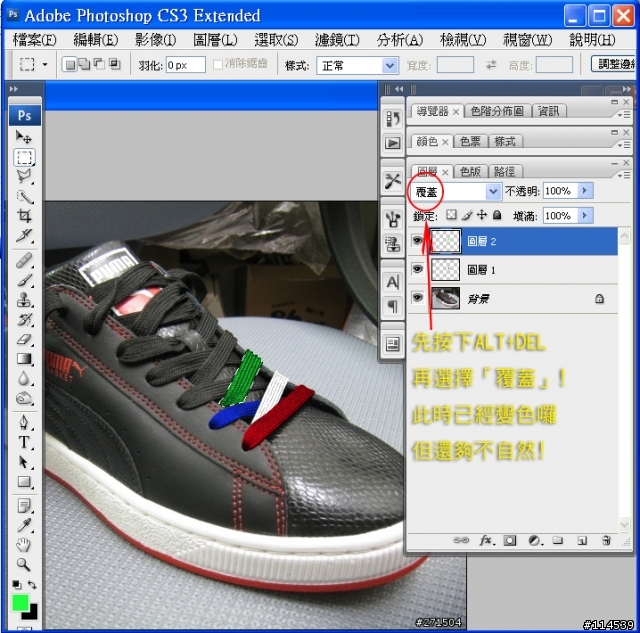The image size is (640, 633).
Task: Open the Navigator panel options menu
Action: [x=623, y=115]
